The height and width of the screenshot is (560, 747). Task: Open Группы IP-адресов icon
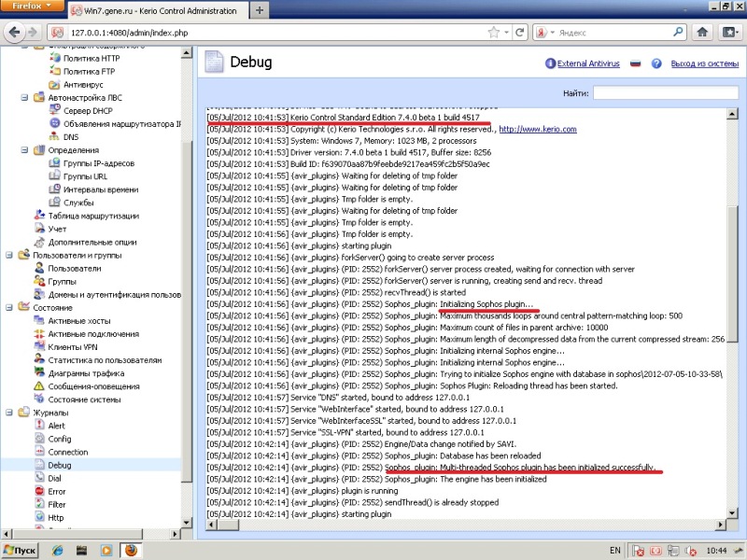54,162
